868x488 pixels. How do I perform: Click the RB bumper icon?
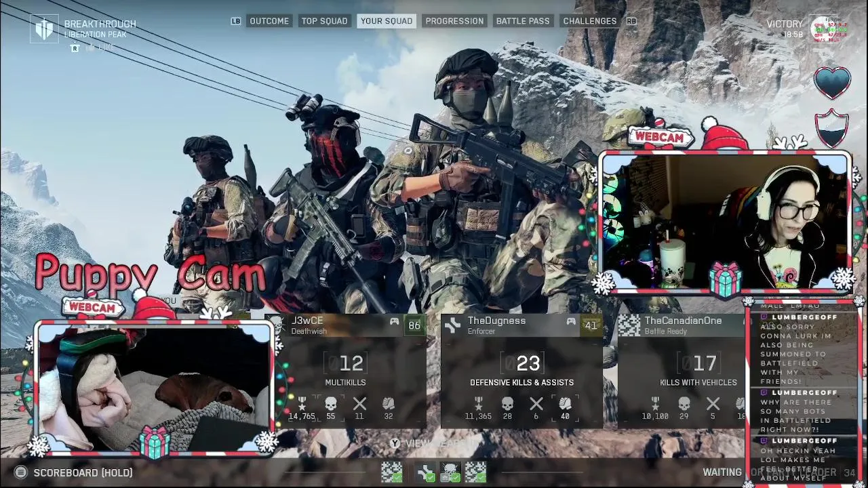(x=631, y=21)
